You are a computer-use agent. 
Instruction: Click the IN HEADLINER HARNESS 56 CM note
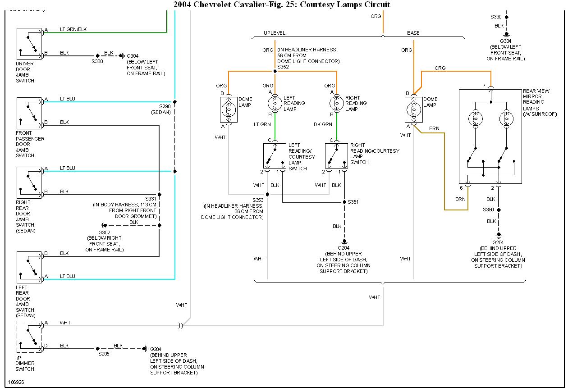tap(308, 55)
